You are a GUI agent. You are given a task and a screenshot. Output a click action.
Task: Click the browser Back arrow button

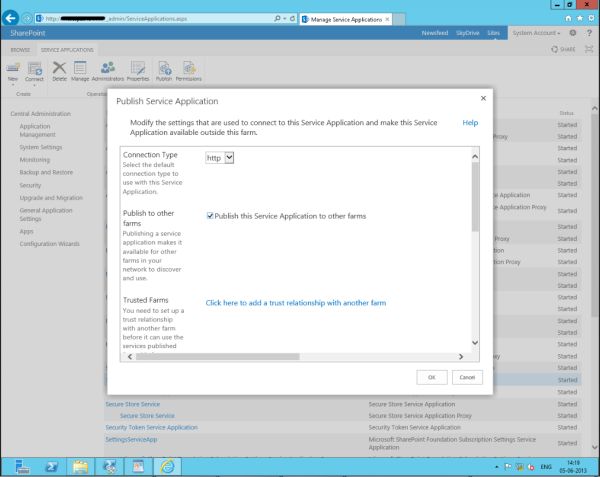point(10,18)
